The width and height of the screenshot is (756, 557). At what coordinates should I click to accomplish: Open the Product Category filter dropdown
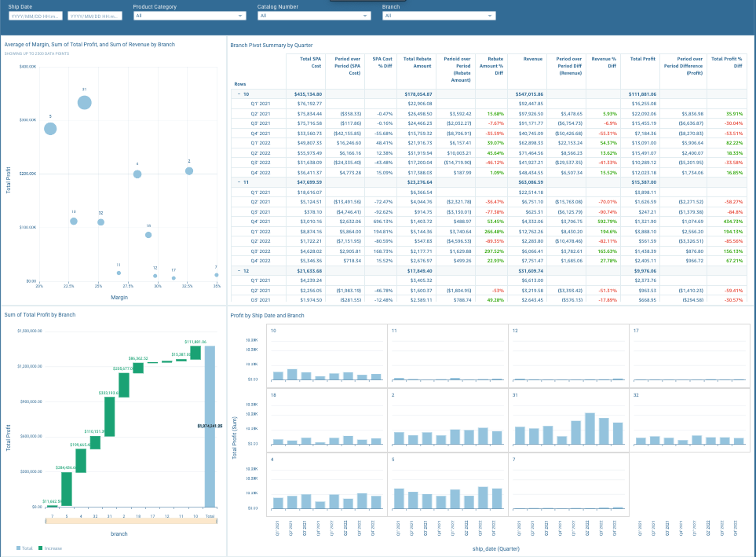[x=189, y=16]
